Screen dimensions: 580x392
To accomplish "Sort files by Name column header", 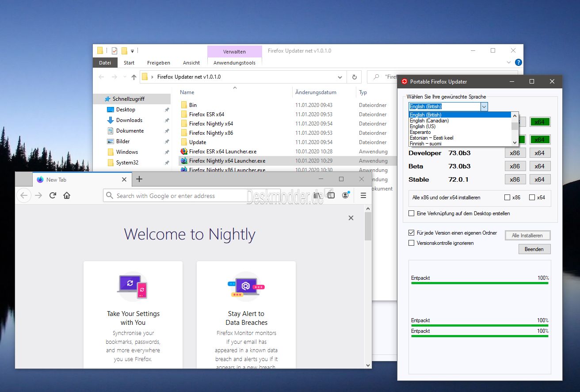I will pyautogui.click(x=187, y=92).
